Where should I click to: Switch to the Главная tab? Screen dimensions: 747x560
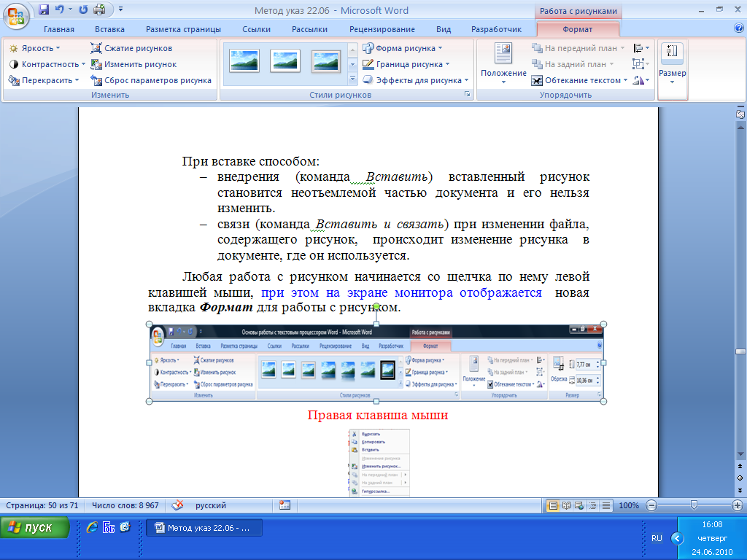(x=59, y=29)
